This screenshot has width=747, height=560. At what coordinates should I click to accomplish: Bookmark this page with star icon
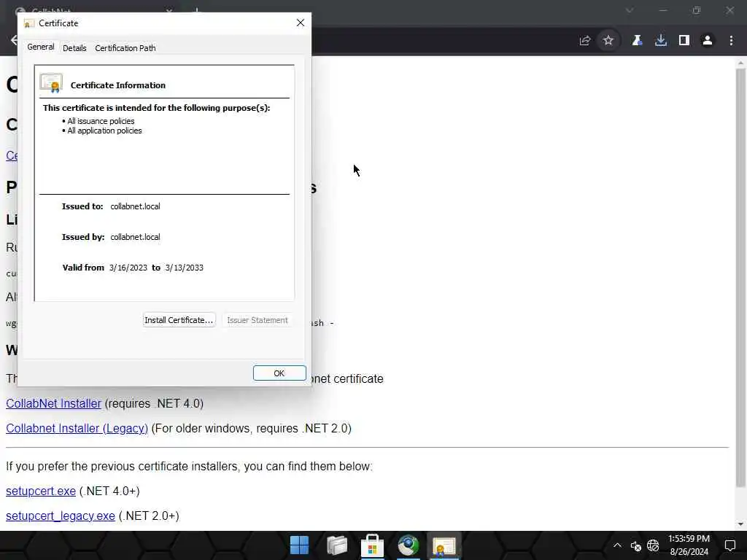608,41
